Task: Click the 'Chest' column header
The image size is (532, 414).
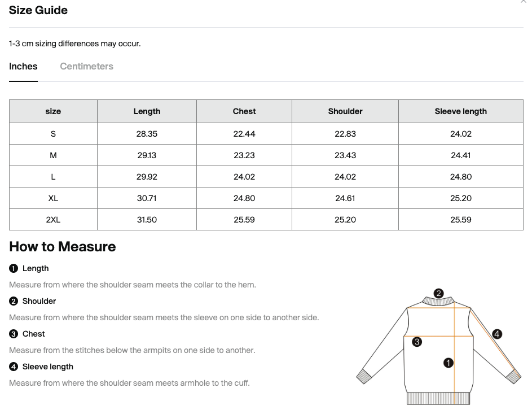Action: 244,111
